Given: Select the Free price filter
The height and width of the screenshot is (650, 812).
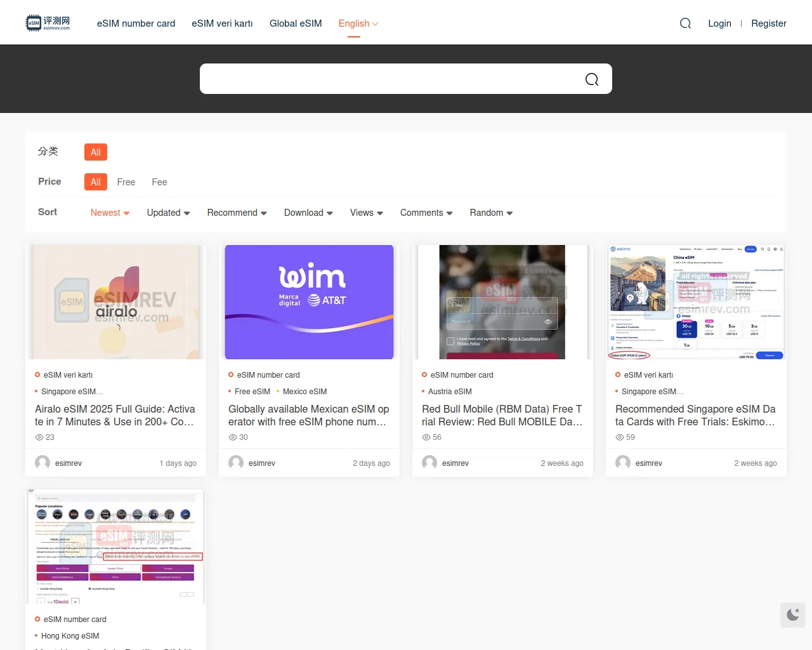Looking at the screenshot, I should point(126,182).
